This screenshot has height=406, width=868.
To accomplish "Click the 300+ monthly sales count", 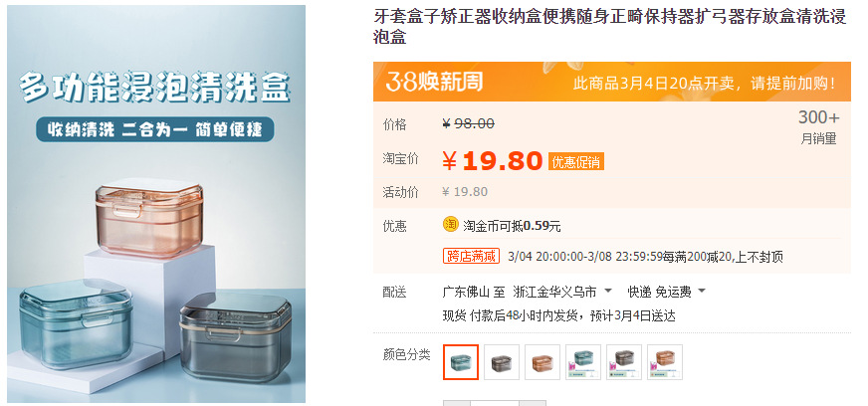I will coord(819,117).
